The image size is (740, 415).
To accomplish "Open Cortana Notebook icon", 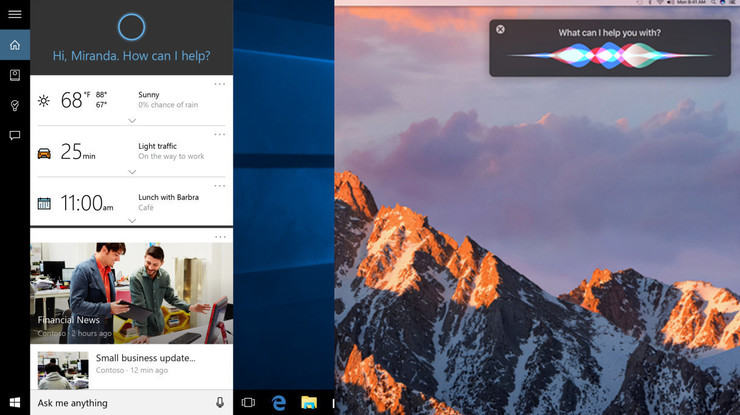I will [15, 75].
